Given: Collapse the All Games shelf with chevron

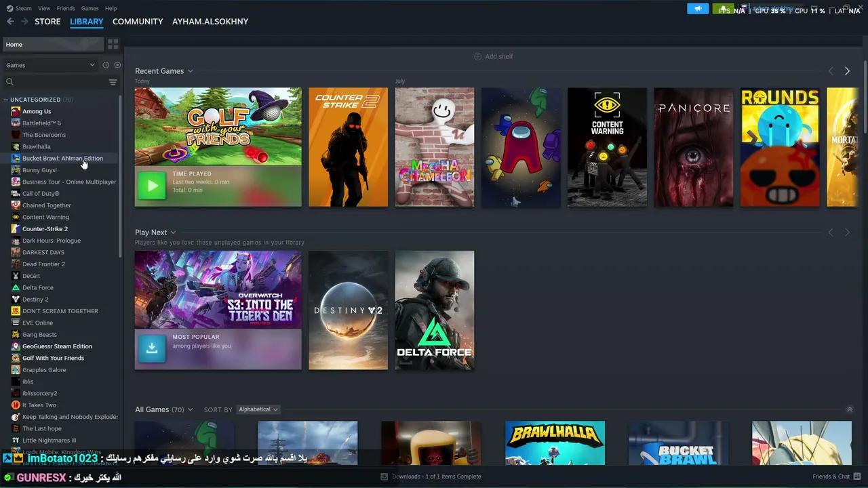Looking at the screenshot, I should pyautogui.click(x=849, y=409).
